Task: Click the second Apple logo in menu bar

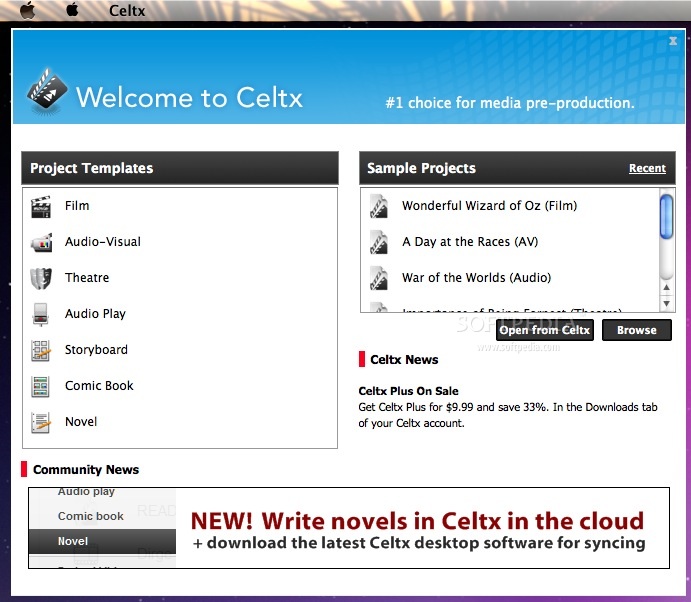Action: (x=72, y=9)
